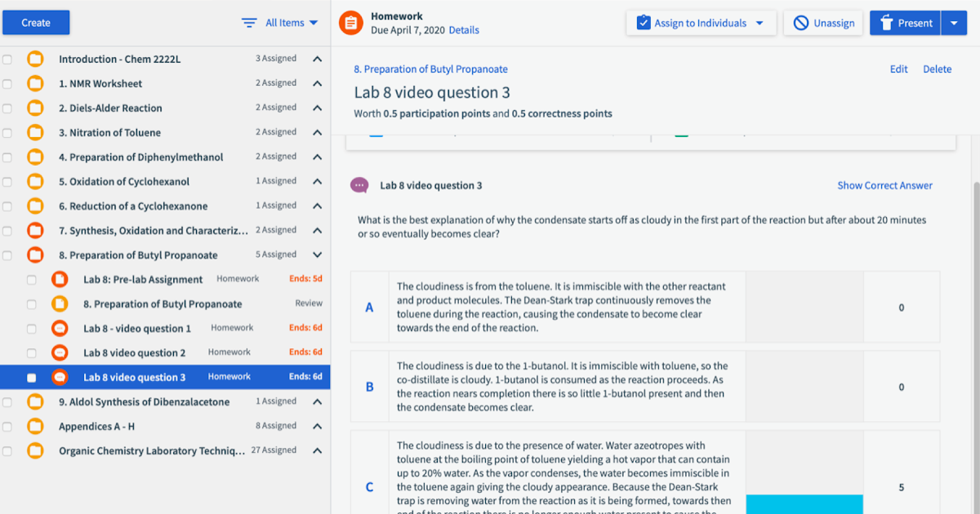This screenshot has width=980, height=514.
Task: Click the Create button
Action: pyautogui.click(x=36, y=23)
